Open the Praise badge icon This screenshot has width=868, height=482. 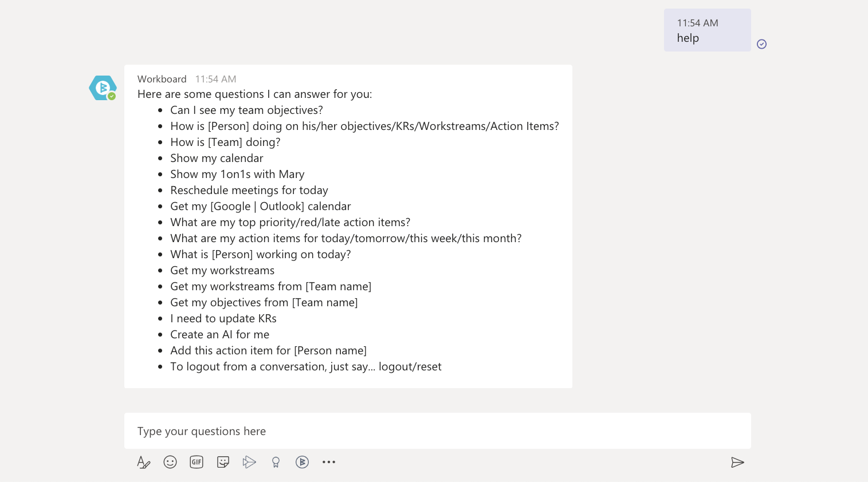pyautogui.click(x=276, y=463)
